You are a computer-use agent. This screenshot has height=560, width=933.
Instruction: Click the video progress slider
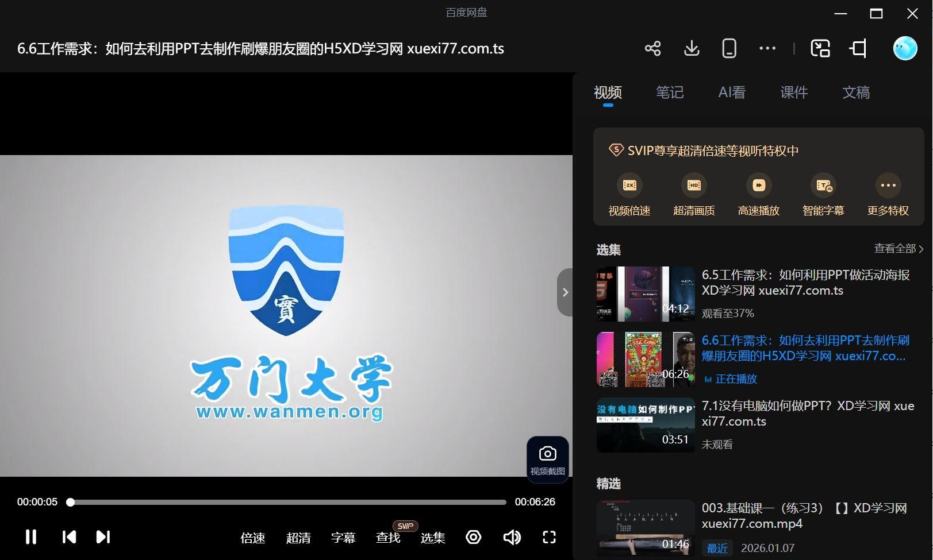(287, 502)
